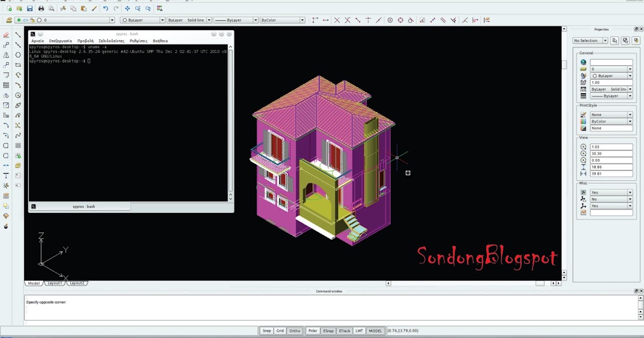Toggle Polar tracking in status bar
The height and width of the screenshot is (338, 644).
(x=313, y=331)
